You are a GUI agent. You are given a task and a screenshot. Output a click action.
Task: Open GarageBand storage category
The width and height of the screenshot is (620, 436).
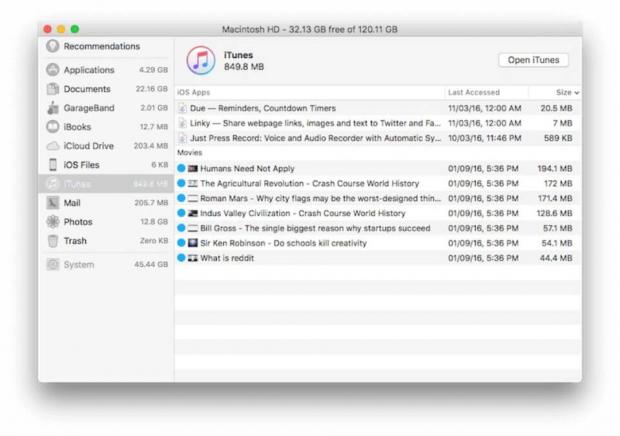(89, 108)
